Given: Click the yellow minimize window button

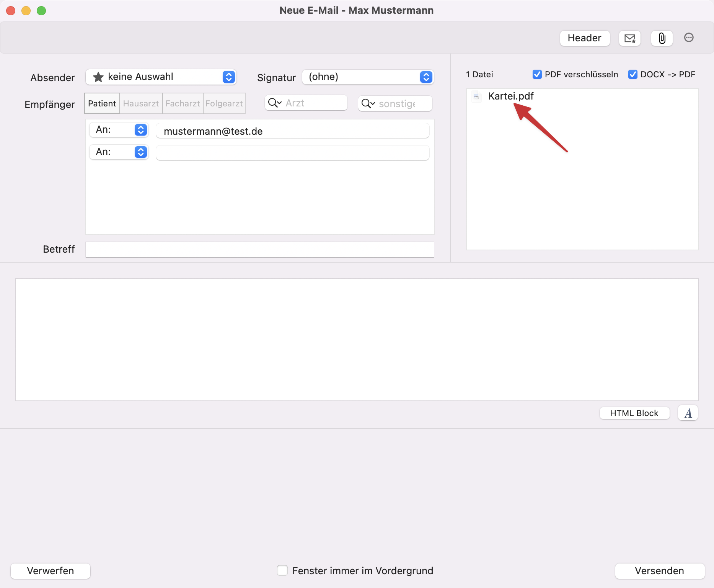Looking at the screenshot, I should (26, 11).
